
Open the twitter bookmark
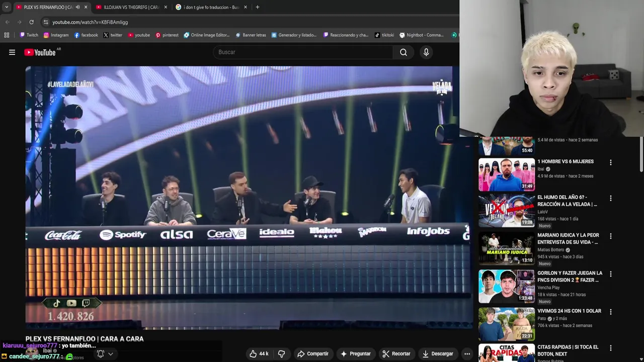coord(113,35)
